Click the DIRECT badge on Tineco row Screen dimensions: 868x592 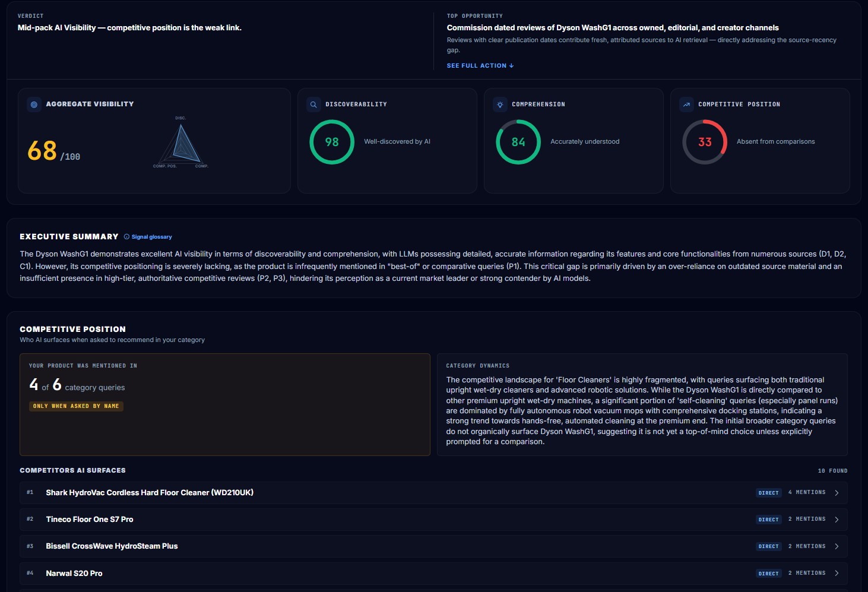tap(768, 520)
